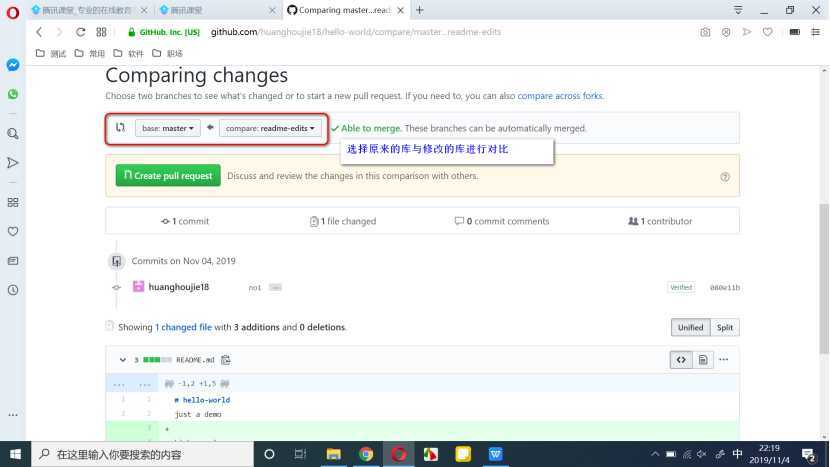This screenshot has width=830, height=467.
Task: Open a new browser tab
Action: (419, 10)
